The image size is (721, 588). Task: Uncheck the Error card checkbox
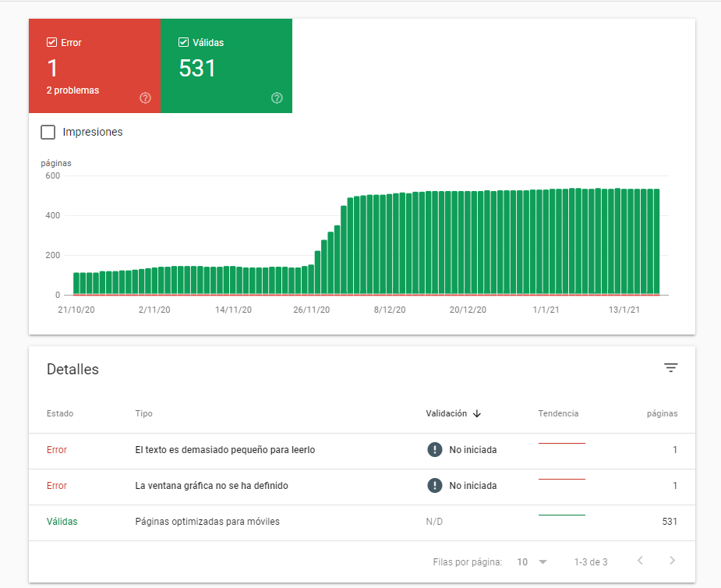point(51,42)
